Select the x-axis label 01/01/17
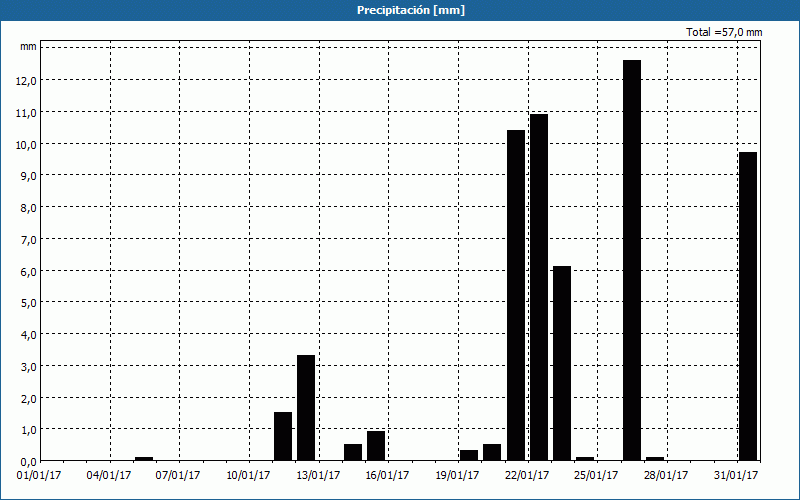This screenshot has width=800, height=500. pyautogui.click(x=39, y=475)
